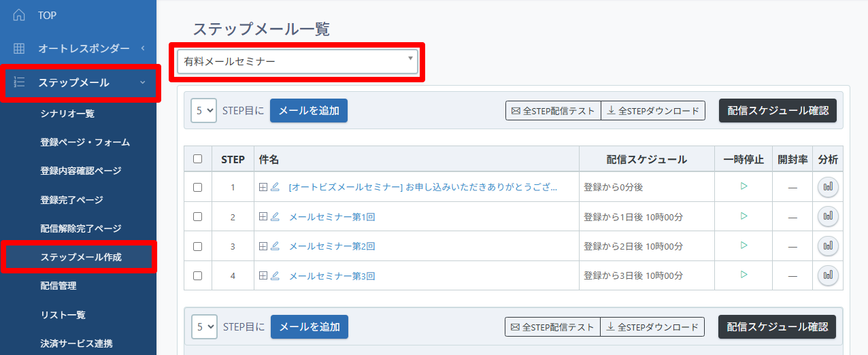Click pencil edit icon for メールセミナー第3回
The image size is (868, 355).
point(276,276)
